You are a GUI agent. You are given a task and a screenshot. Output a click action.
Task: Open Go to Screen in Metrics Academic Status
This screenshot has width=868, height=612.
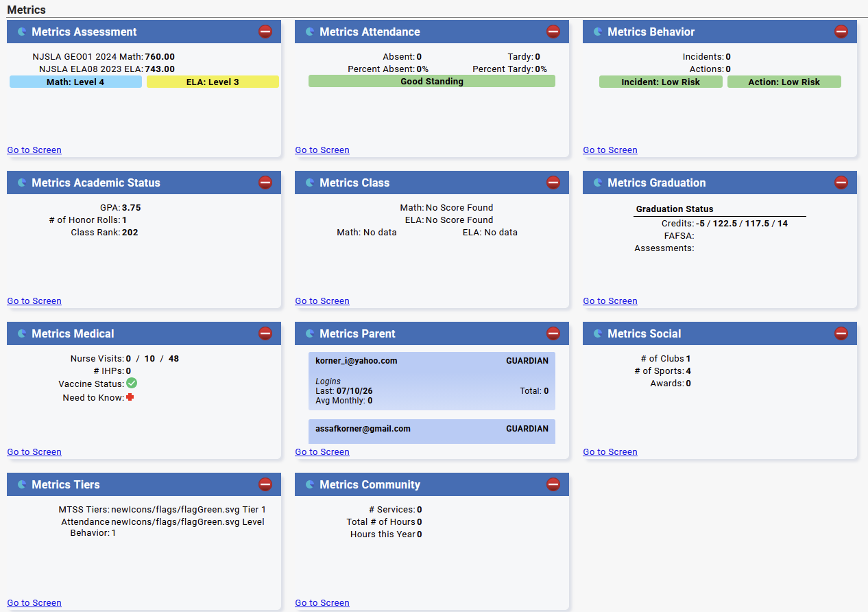[34, 301]
